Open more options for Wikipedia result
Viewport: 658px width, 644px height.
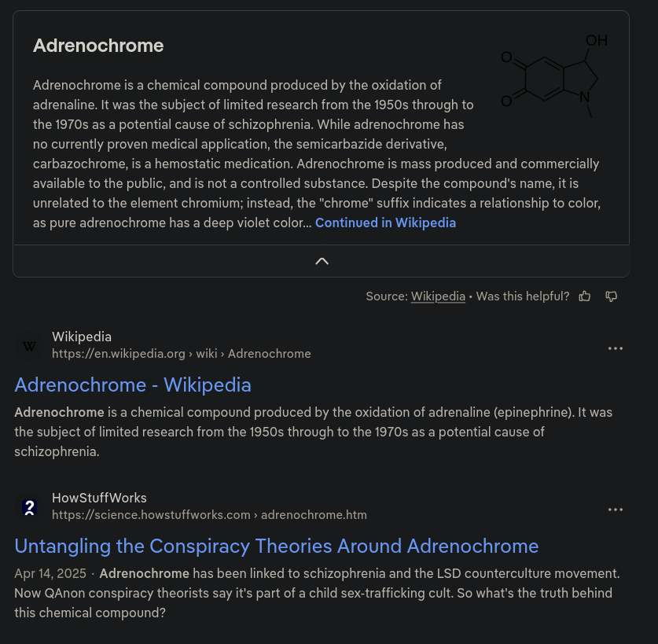(x=616, y=348)
